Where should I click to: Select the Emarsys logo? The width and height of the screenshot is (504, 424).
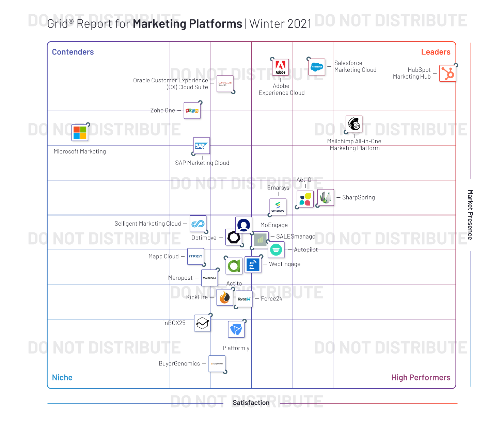click(278, 207)
